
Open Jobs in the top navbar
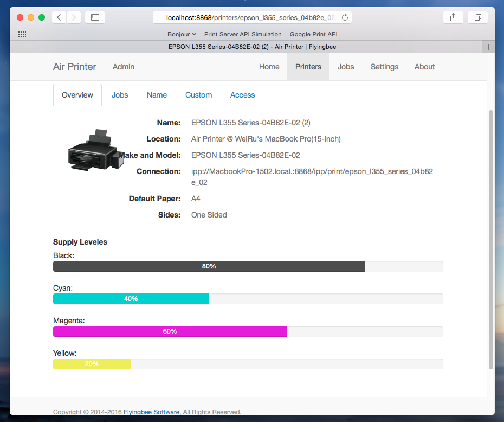coord(346,67)
